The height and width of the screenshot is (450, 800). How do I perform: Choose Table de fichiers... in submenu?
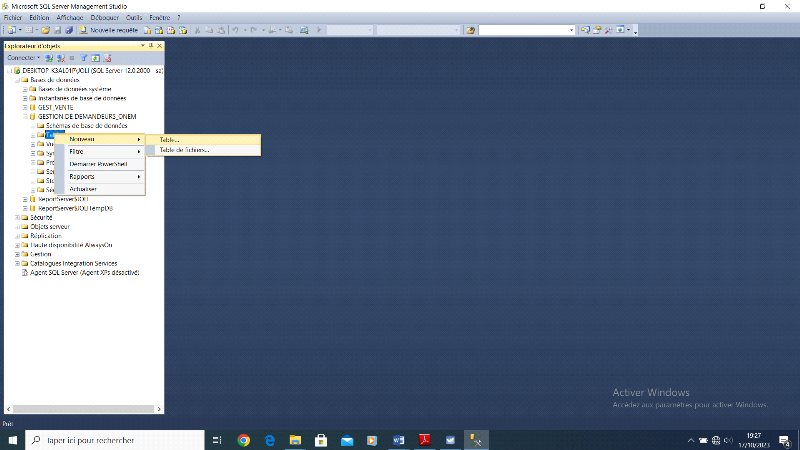coord(203,150)
